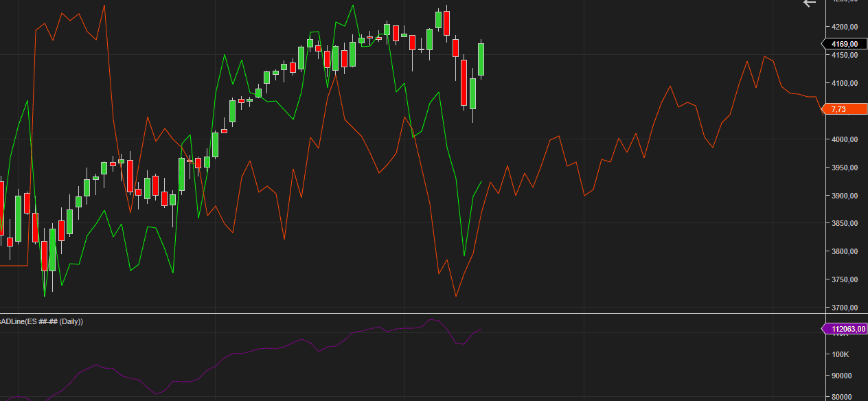The image size is (868, 401).
Task: Select the ADLine(ES ##-## (Daily)) indicator label
Action: tap(41, 321)
